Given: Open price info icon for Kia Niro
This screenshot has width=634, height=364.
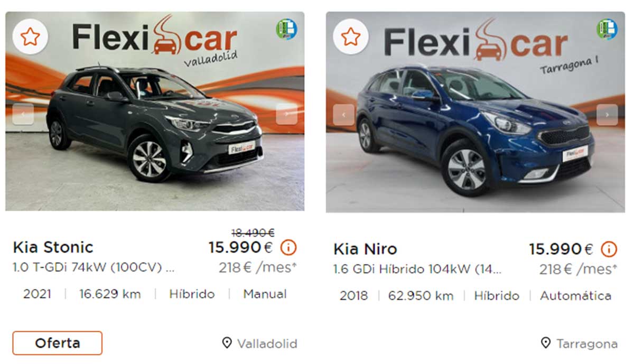Looking at the screenshot, I should [609, 249].
